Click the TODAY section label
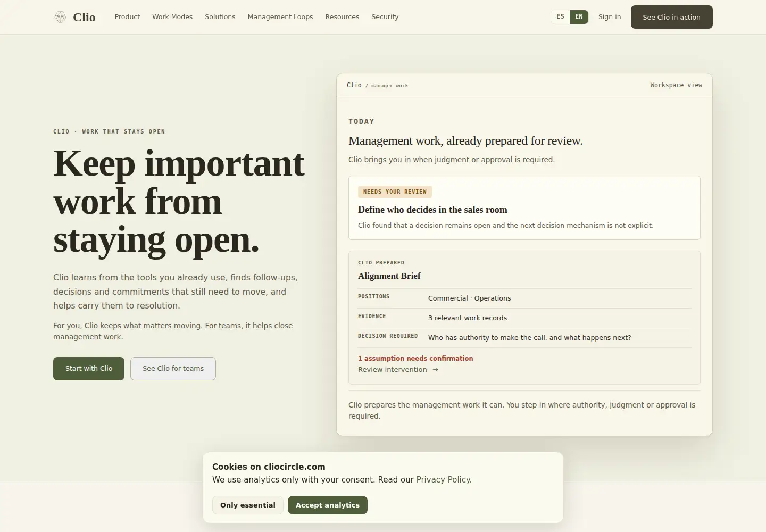Image resolution: width=766 pixels, height=532 pixels. tap(361, 121)
